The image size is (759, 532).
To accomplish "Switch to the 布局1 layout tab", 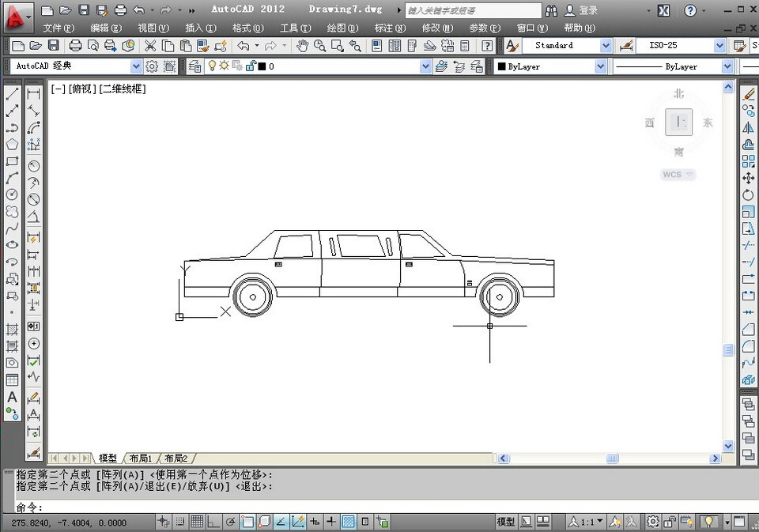I will 141,458.
